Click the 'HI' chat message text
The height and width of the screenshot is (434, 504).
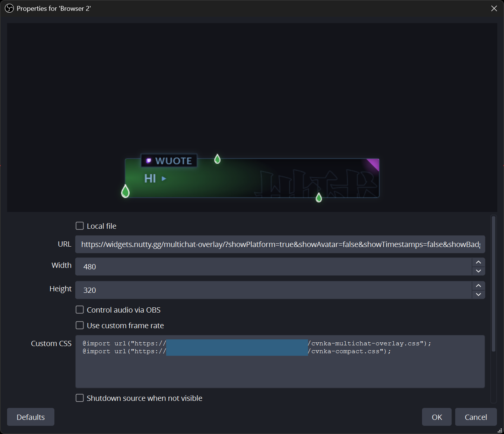(x=150, y=178)
